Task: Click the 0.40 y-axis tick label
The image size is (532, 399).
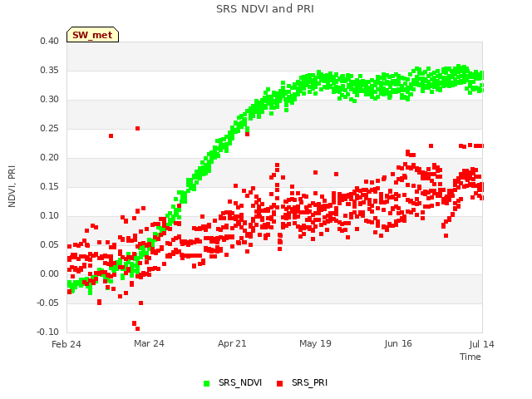Action: point(50,41)
